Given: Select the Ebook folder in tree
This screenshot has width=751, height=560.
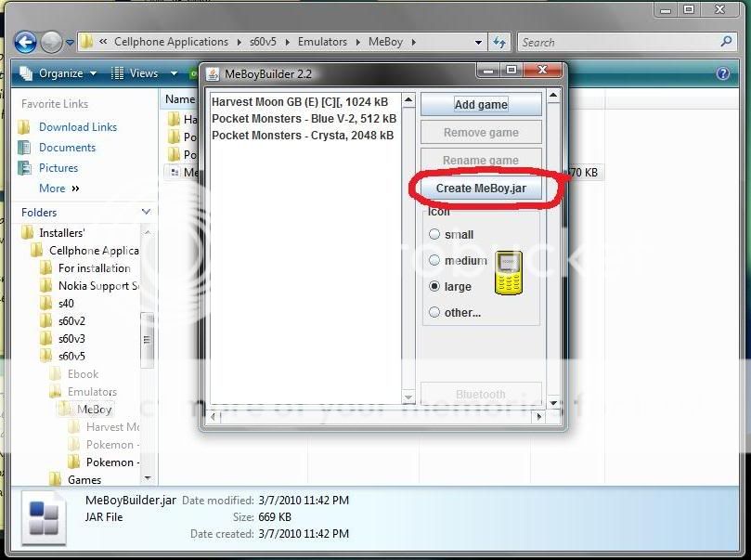Looking at the screenshot, I should point(83,374).
